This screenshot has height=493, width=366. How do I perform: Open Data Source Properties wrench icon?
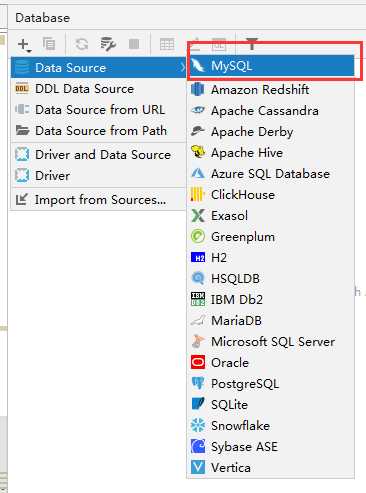108,44
